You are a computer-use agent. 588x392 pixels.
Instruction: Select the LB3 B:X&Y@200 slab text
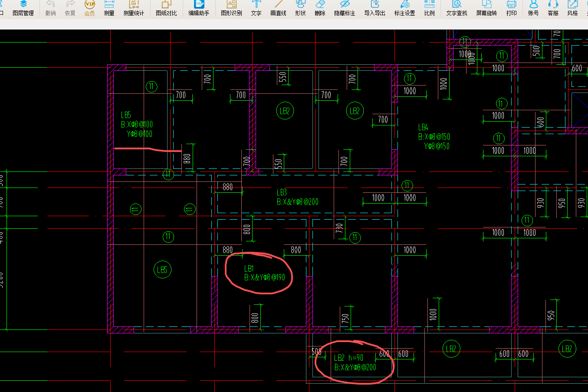click(297, 197)
